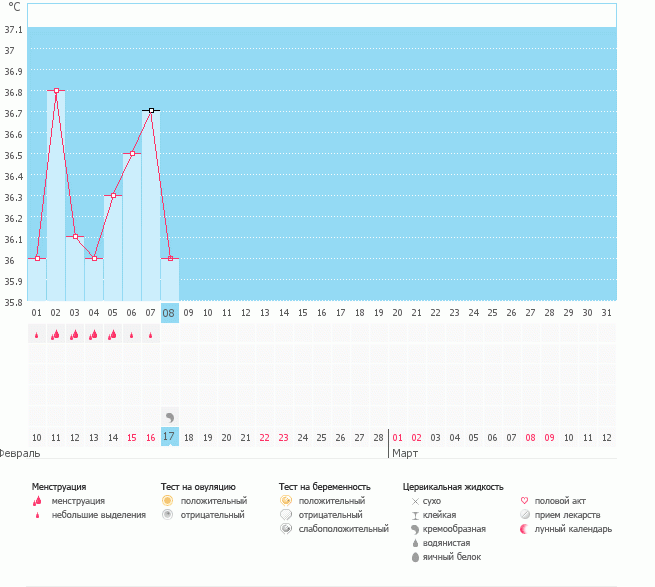Click the слабоположительный pregnancy test legend icon
This screenshot has width=655, height=587.
(x=286, y=529)
